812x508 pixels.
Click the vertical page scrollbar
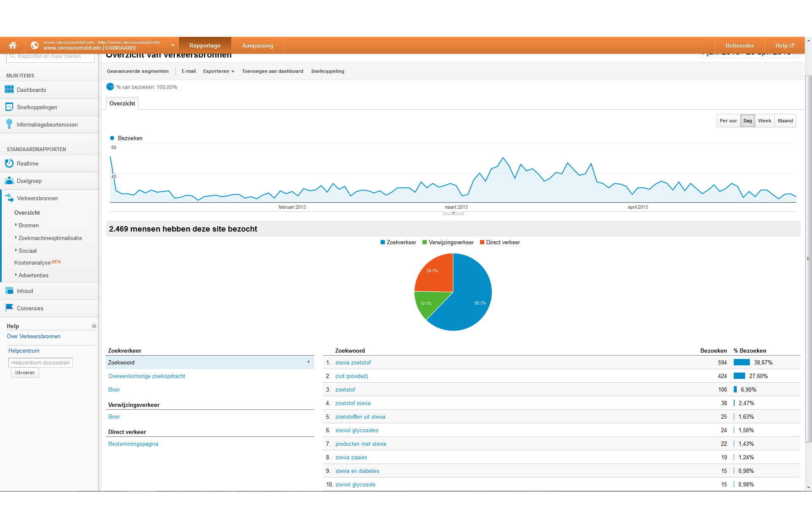tap(809, 259)
